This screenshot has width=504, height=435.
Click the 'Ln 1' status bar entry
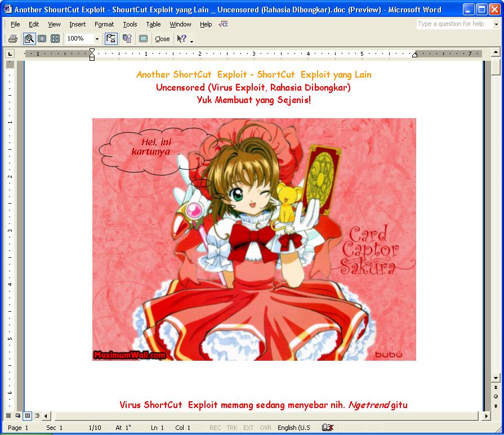click(158, 428)
